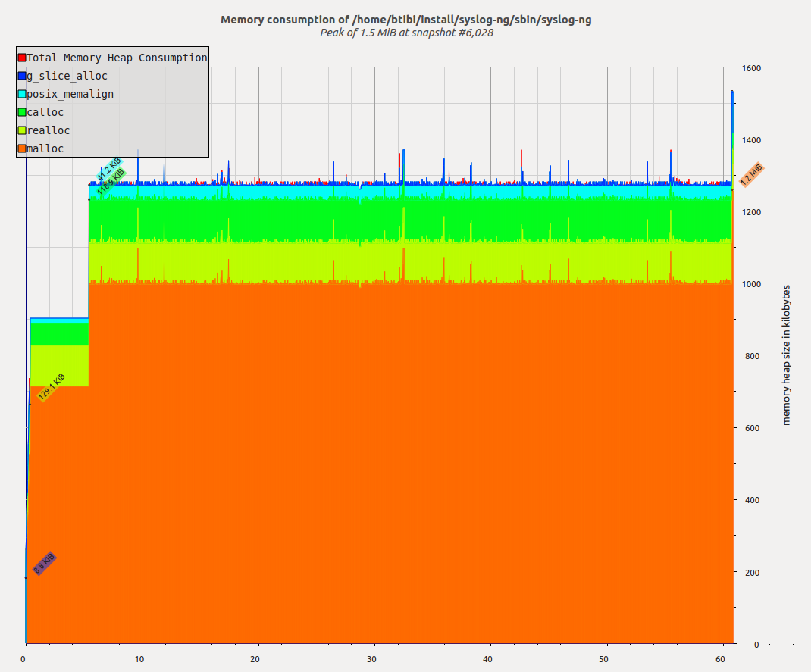811x672 pixels.
Task: Click the 118.9 KiB data label
Action: coord(111,181)
